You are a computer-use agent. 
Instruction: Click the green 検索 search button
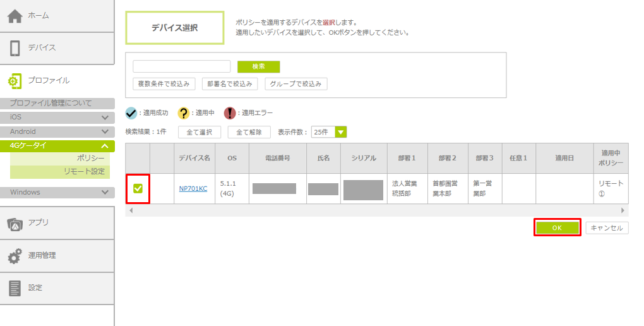(x=258, y=66)
